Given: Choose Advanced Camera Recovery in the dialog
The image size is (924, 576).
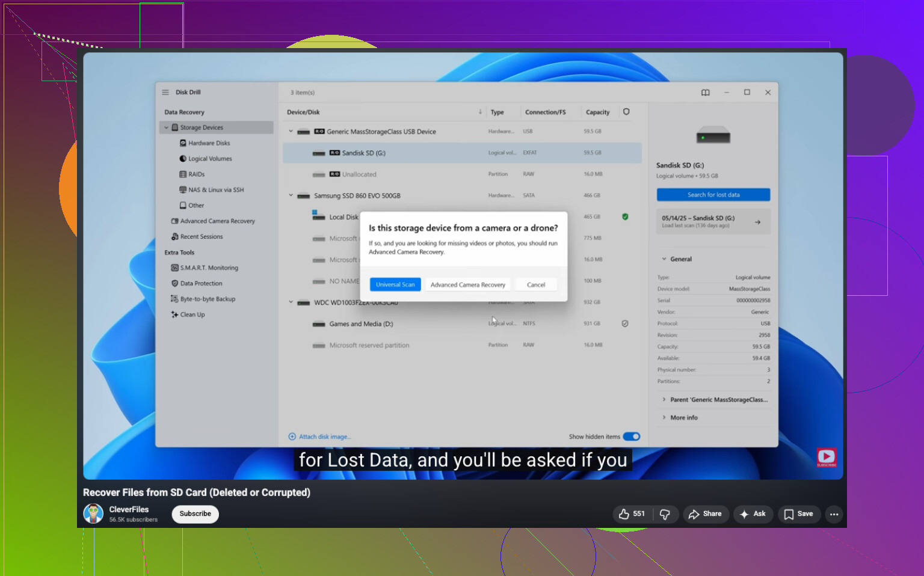Looking at the screenshot, I should [x=468, y=285].
